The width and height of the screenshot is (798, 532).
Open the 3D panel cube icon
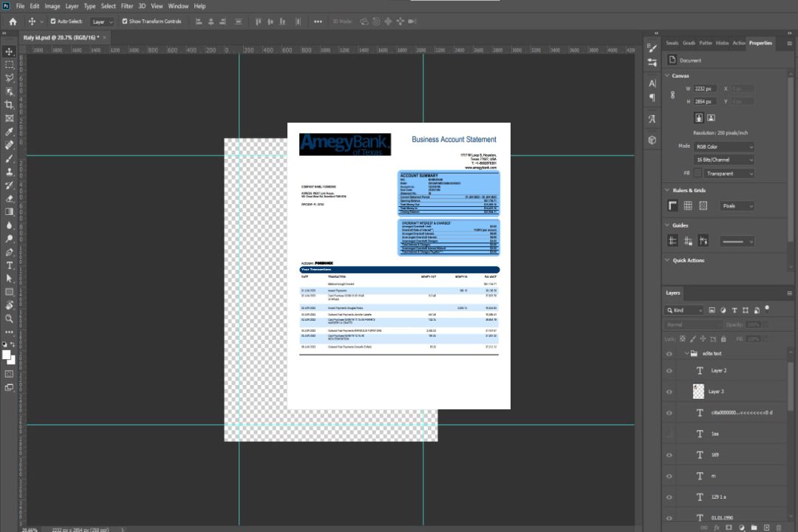coord(652,140)
